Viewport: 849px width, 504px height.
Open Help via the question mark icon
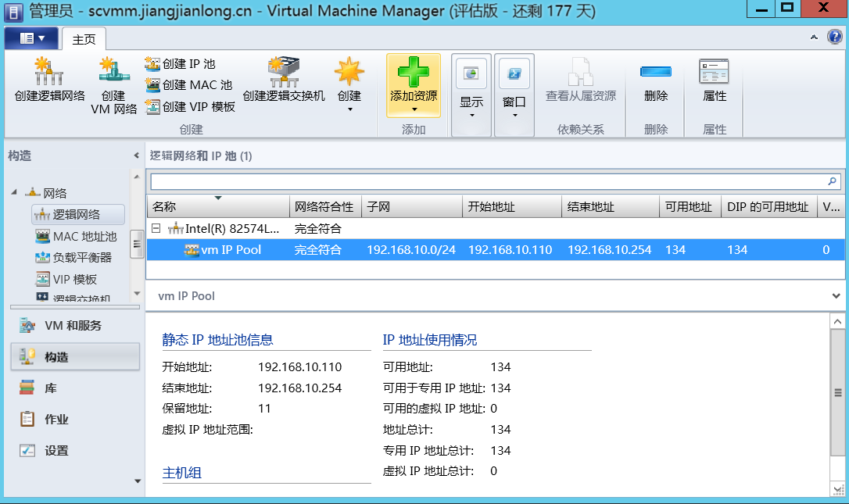click(834, 37)
